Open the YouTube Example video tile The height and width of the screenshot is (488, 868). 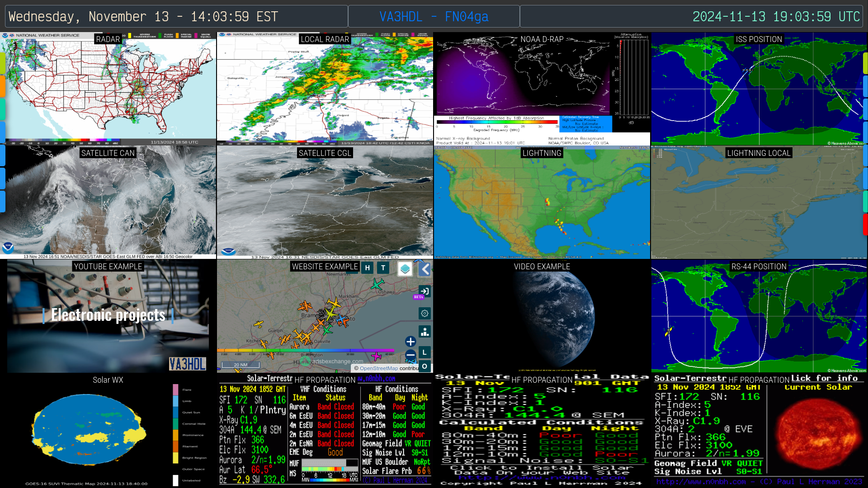click(x=108, y=316)
